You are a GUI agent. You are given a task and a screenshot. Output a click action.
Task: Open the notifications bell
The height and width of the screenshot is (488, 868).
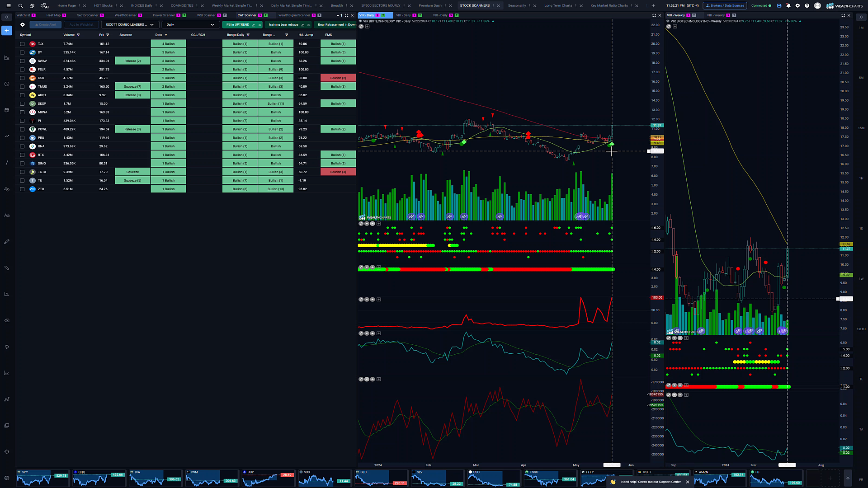coord(788,5)
